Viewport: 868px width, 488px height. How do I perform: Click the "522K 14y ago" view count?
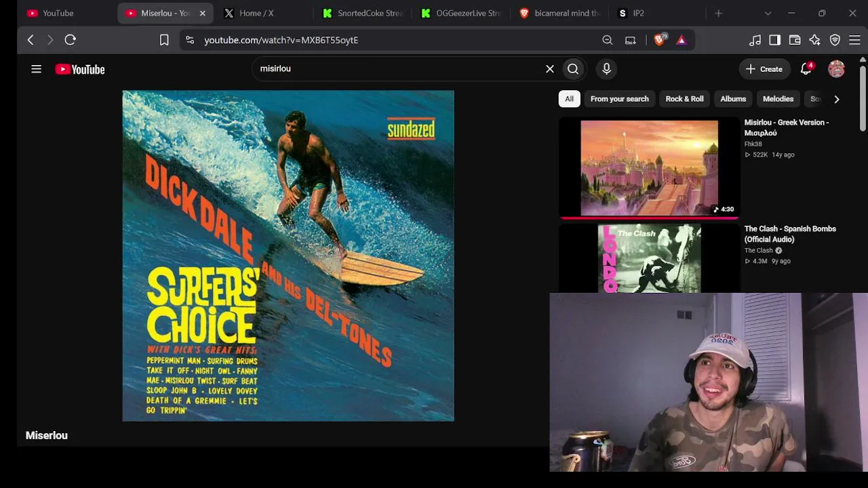pyautogui.click(x=770, y=155)
